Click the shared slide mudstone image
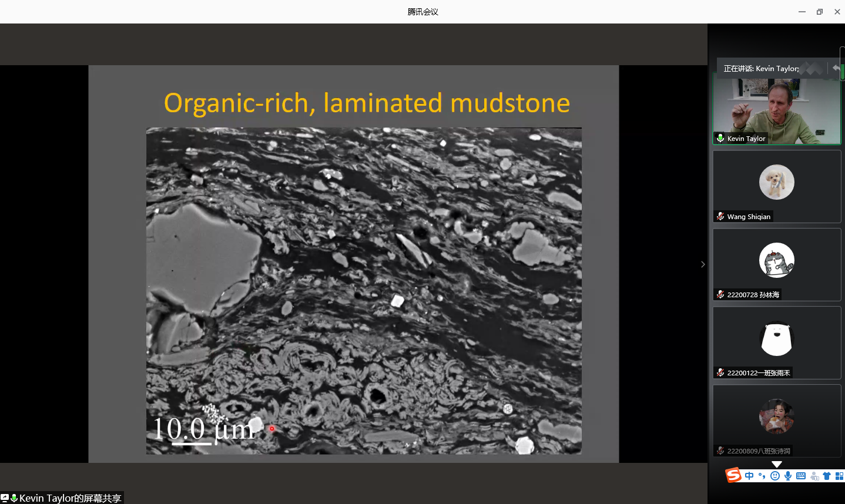 tap(364, 291)
